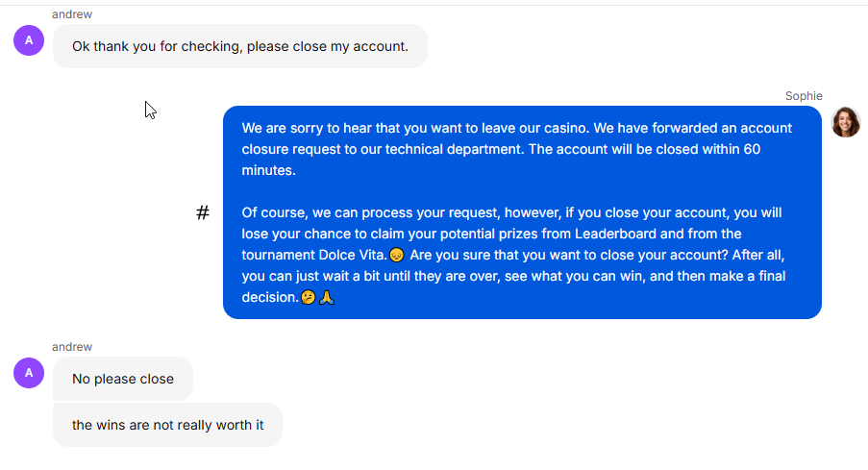Image resolution: width=868 pixels, height=470 pixels.
Task: Click the 'Of course, we can process' sentence
Action: [x=511, y=212]
